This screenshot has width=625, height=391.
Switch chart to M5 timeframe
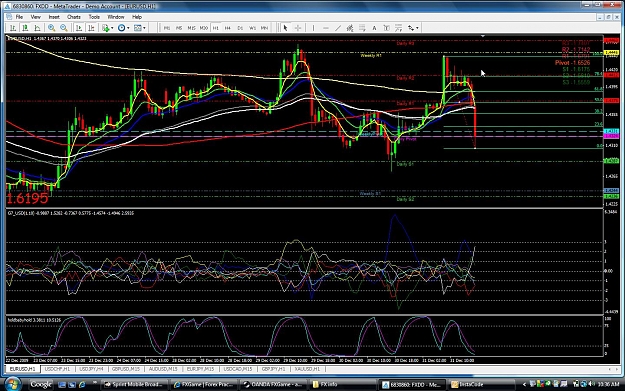(x=179, y=28)
